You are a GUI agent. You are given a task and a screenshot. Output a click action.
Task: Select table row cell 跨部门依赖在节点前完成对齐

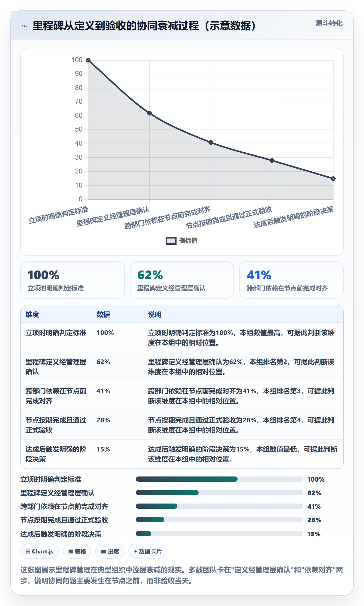[56, 396]
